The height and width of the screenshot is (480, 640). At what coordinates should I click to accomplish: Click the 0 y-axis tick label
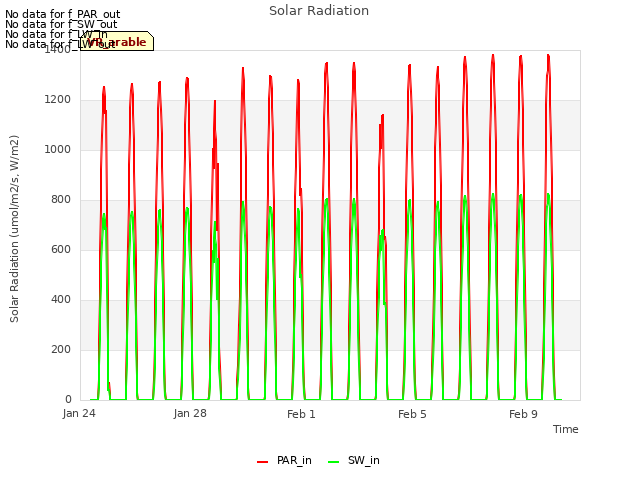coord(68,400)
